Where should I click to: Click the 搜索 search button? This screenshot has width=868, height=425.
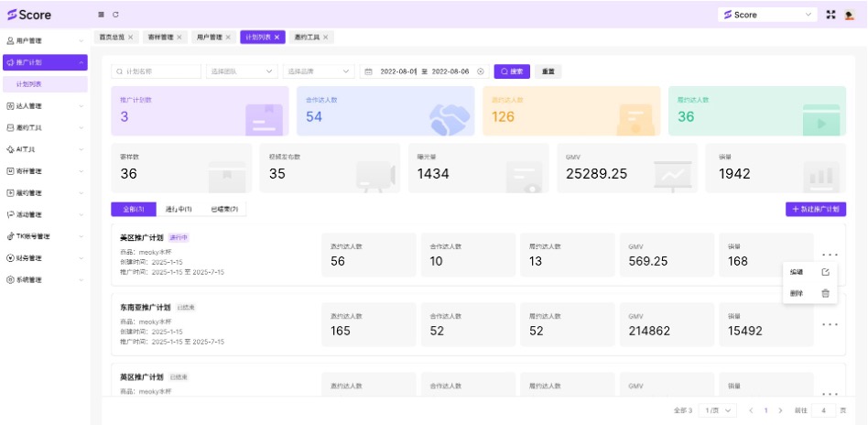tap(512, 71)
